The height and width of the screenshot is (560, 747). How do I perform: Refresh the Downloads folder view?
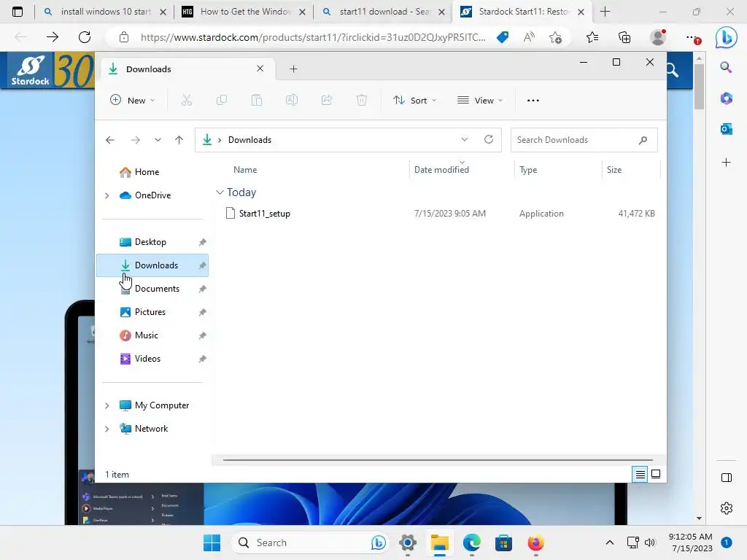click(488, 139)
